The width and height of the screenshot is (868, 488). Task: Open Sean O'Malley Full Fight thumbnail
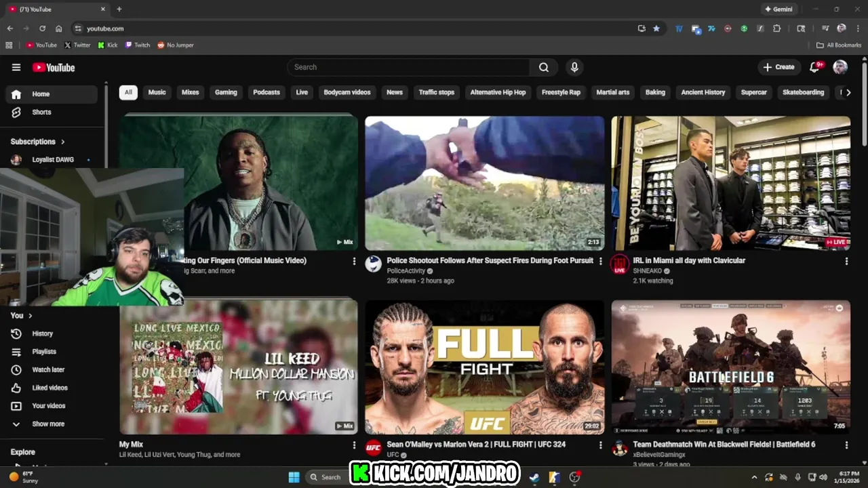(484, 367)
